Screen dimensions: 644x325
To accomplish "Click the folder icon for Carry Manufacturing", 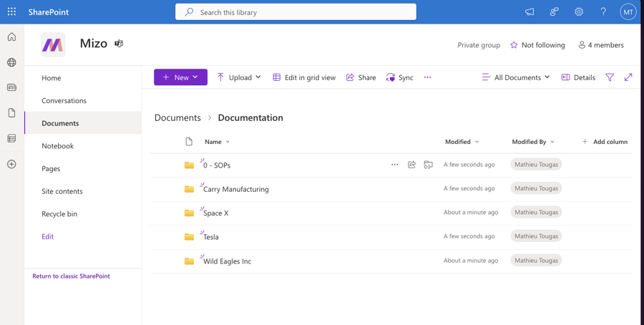I will click(189, 189).
